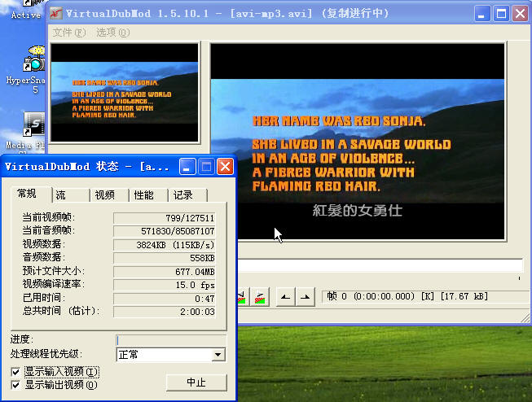Viewport: 532px width, 402px height.
Task: Maximize the main VirtualDubMod window
Action: point(502,14)
